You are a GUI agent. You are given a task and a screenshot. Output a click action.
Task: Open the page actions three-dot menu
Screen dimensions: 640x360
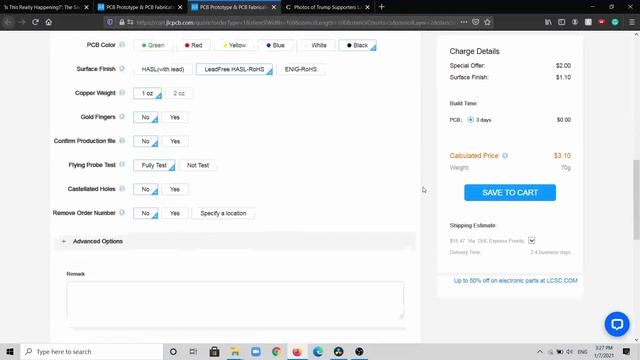pos(464,22)
